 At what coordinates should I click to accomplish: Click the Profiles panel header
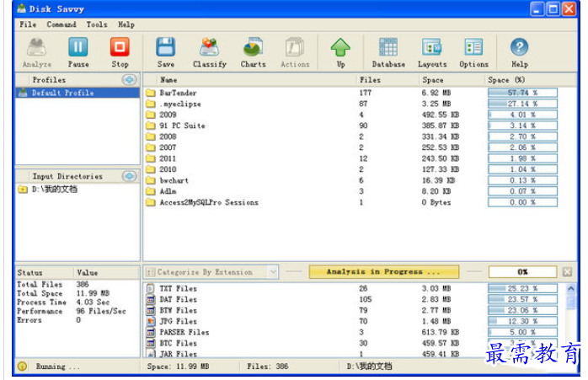78,79
